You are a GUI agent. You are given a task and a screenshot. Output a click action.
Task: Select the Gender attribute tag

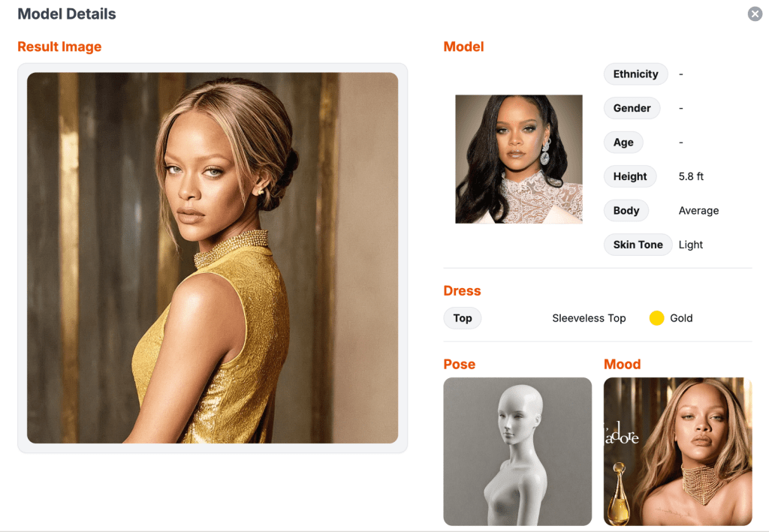(x=632, y=108)
